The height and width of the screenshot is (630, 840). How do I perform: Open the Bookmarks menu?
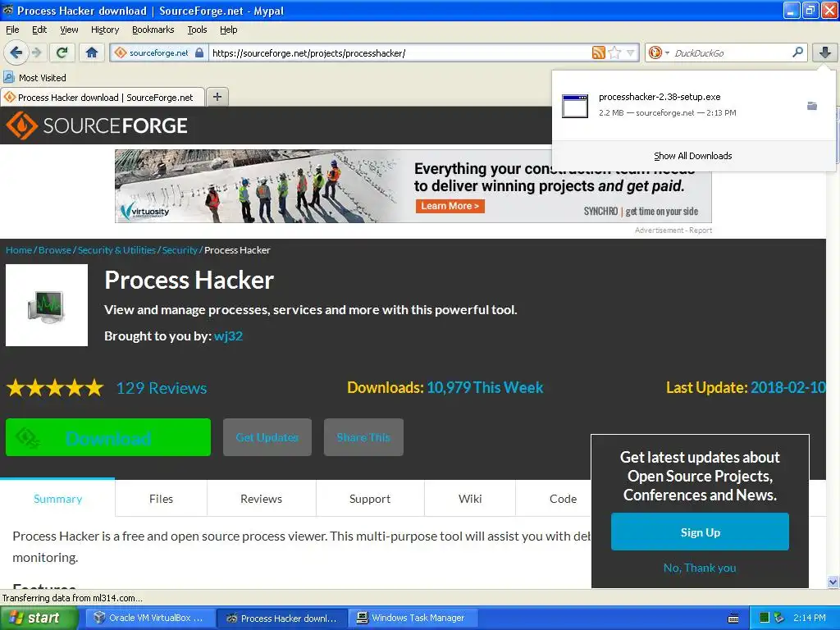[x=153, y=30]
